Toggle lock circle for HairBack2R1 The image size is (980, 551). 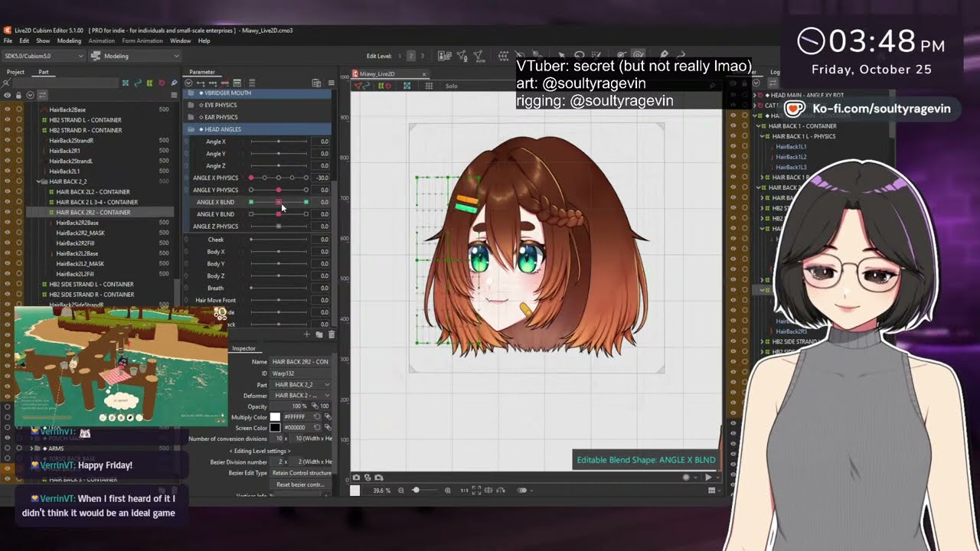click(19, 151)
